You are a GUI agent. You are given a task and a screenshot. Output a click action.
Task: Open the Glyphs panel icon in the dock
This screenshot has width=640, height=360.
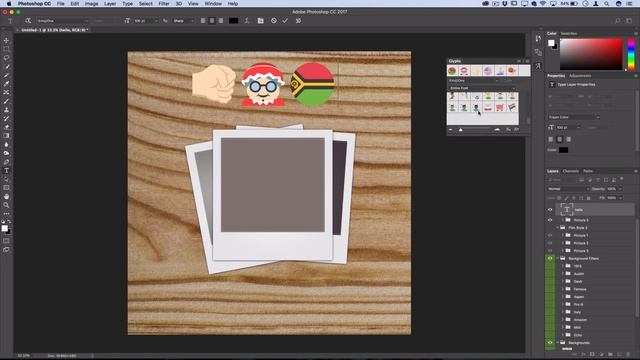(x=538, y=66)
